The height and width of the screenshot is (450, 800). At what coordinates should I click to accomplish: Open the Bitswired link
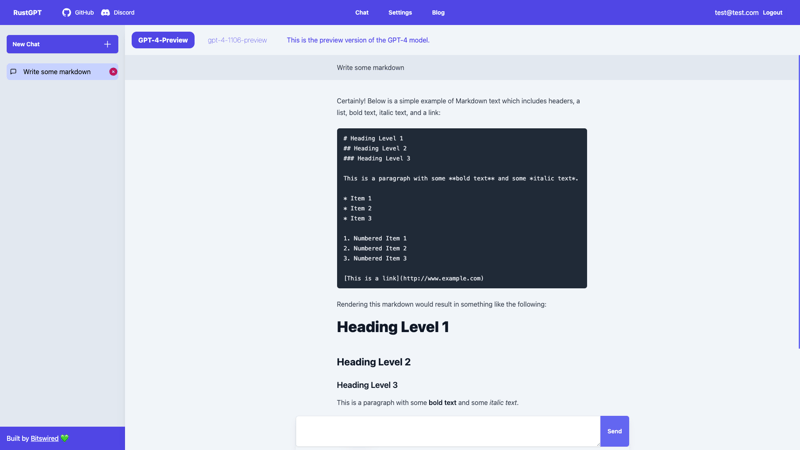tap(44, 438)
